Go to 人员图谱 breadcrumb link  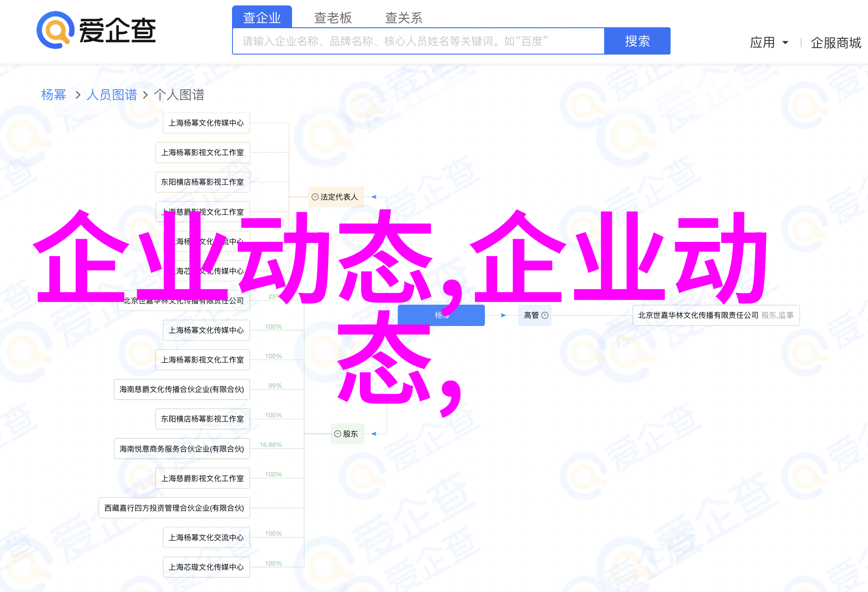[112, 95]
